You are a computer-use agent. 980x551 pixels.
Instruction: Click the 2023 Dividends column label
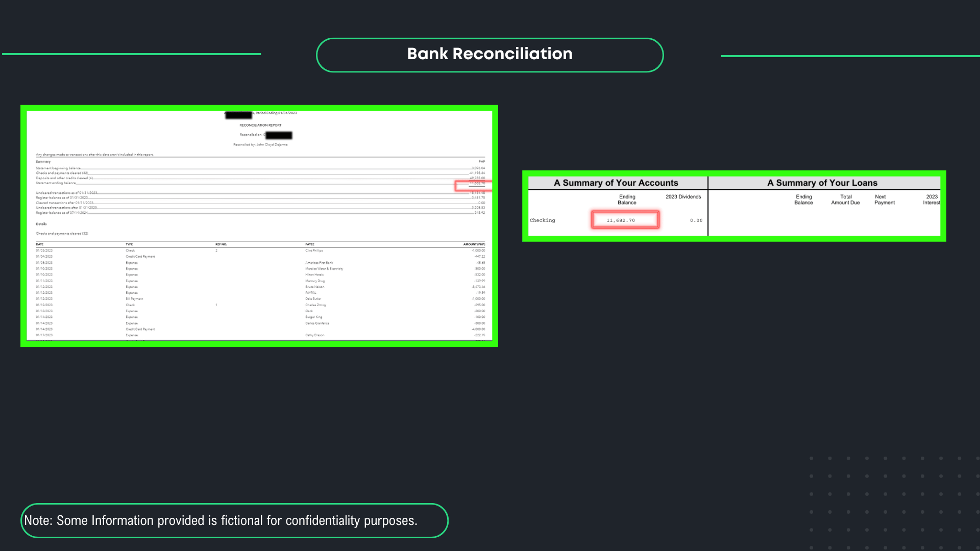[683, 196]
